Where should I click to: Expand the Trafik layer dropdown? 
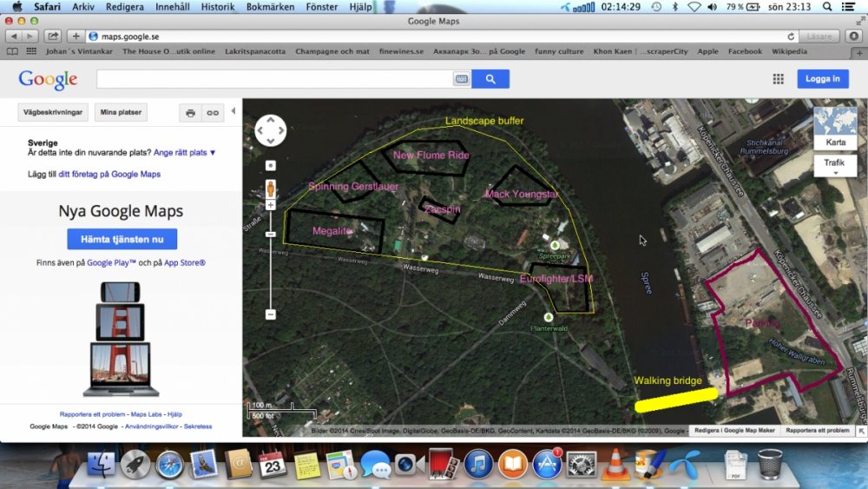[835, 166]
